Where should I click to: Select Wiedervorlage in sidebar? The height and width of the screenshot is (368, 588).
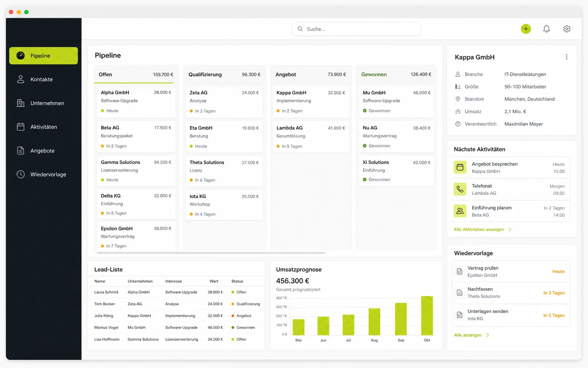(43, 174)
